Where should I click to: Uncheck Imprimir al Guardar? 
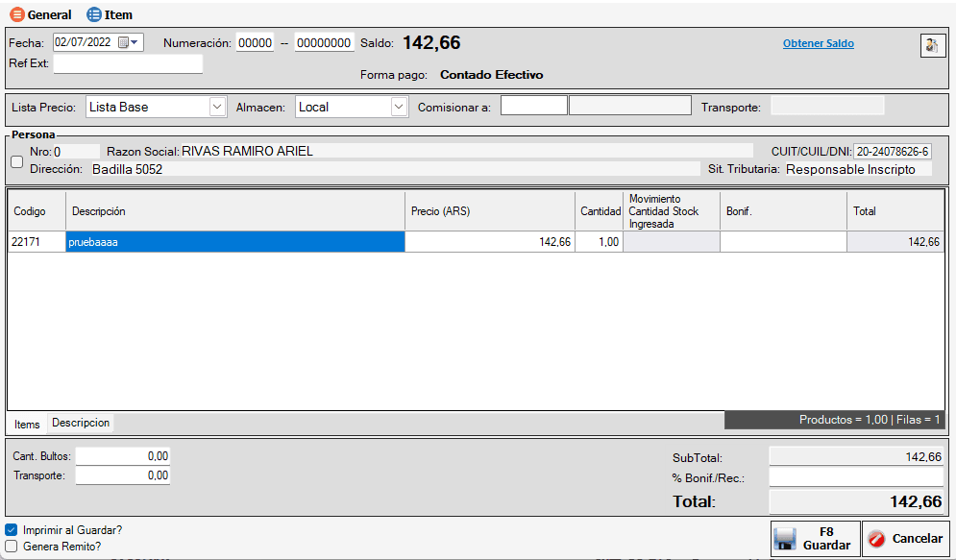[12, 529]
